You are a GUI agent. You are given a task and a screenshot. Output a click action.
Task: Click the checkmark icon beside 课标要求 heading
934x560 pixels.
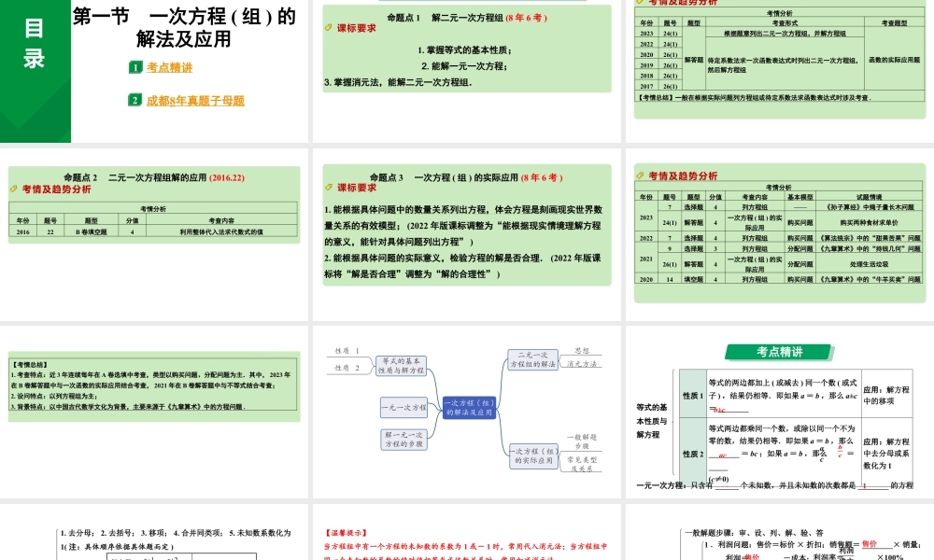329,27
